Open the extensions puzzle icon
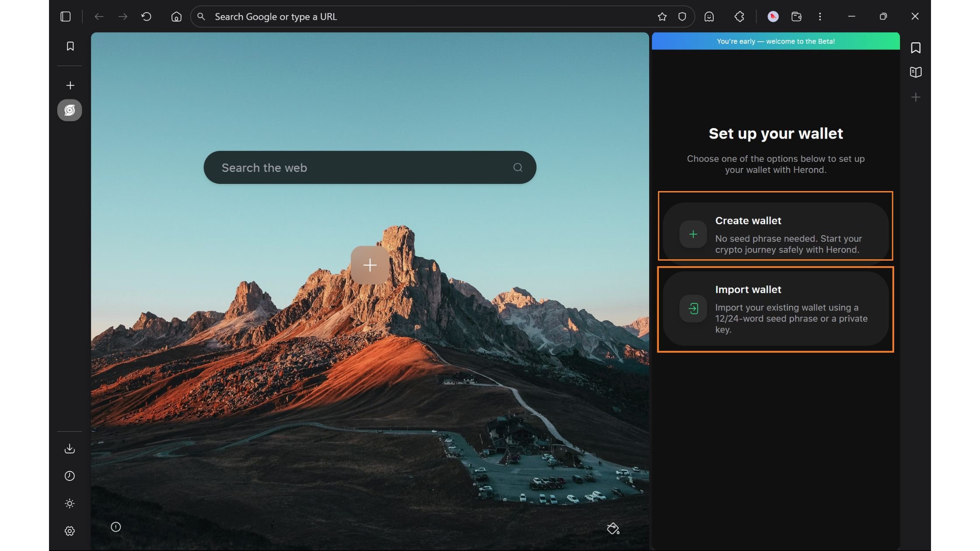This screenshot has width=980, height=551. point(739,16)
